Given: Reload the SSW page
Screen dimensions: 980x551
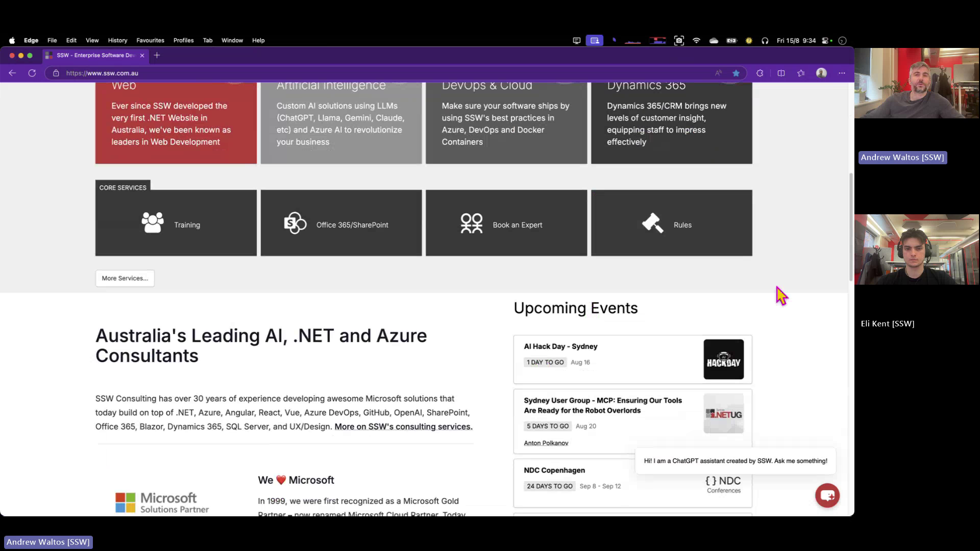Looking at the screenshot, I should 32,73.
